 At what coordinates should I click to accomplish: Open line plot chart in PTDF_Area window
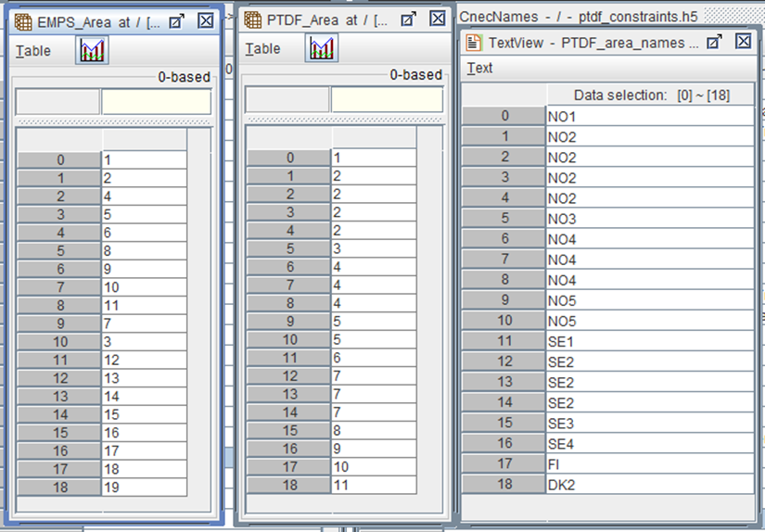(321, 48)
